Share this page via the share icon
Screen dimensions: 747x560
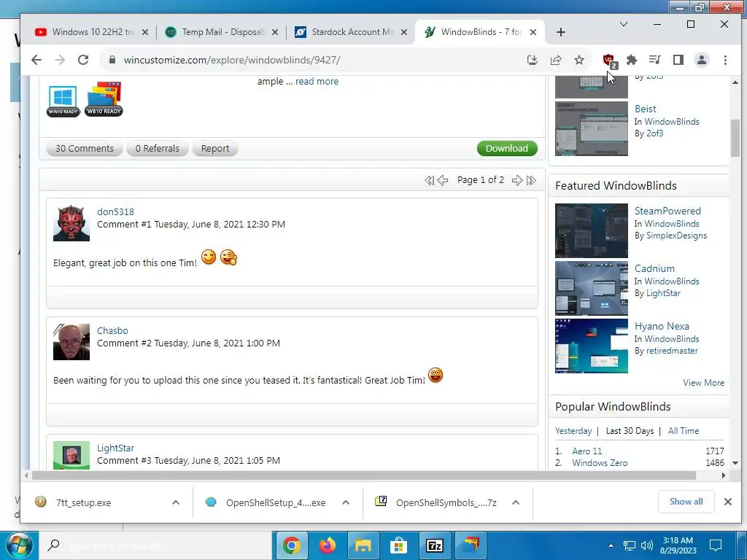pyautogui.click(x=555, y=60)
